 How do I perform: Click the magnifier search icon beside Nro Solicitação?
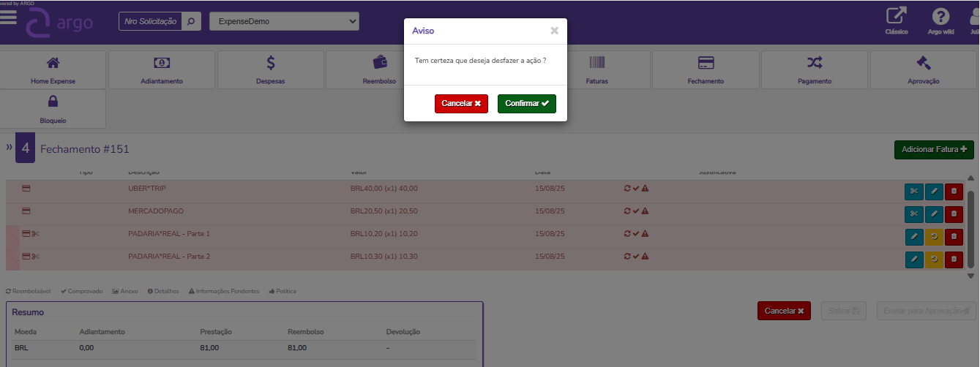(x=190, y=21)
